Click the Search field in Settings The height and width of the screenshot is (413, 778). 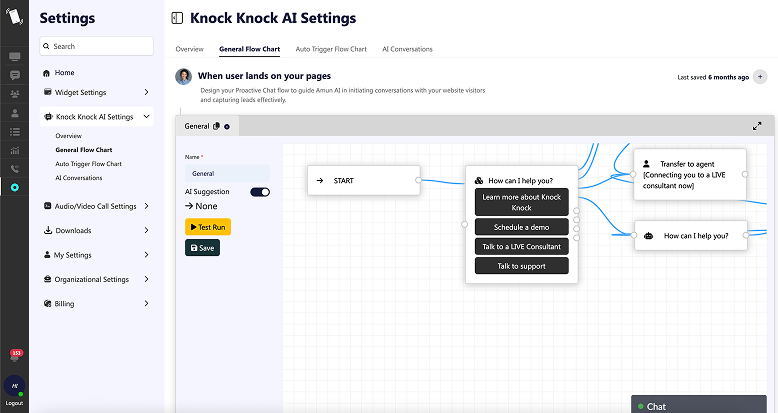(x=97, y=46)
